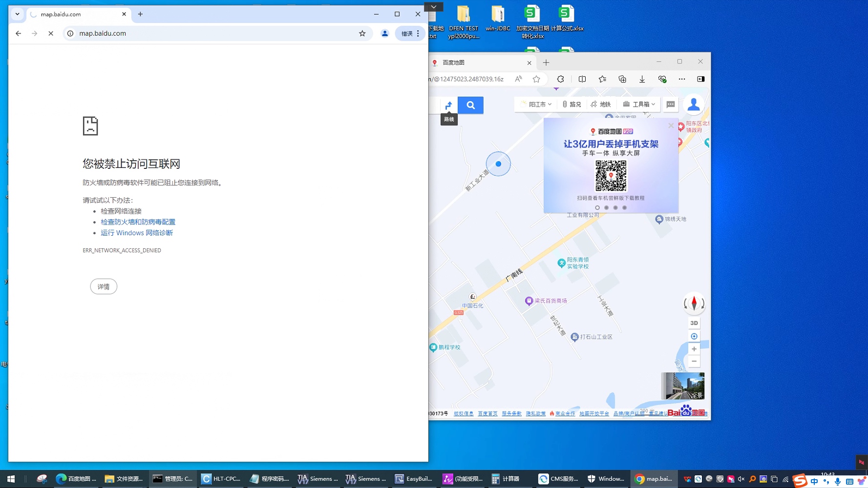The image size is (868, 488).
Task: Click the 中国石化 gas station marker
Action: (x=473, y=297)
